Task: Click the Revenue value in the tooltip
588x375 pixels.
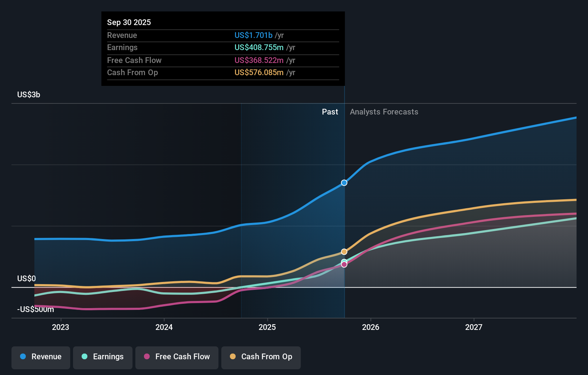Action: (x=254, y=35)
